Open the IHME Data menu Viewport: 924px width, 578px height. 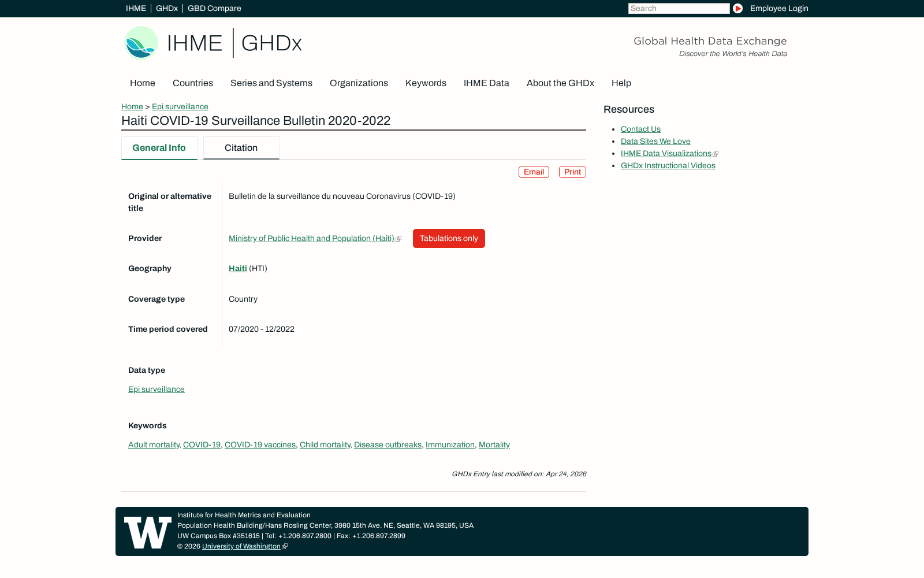[x=486, y=83]
